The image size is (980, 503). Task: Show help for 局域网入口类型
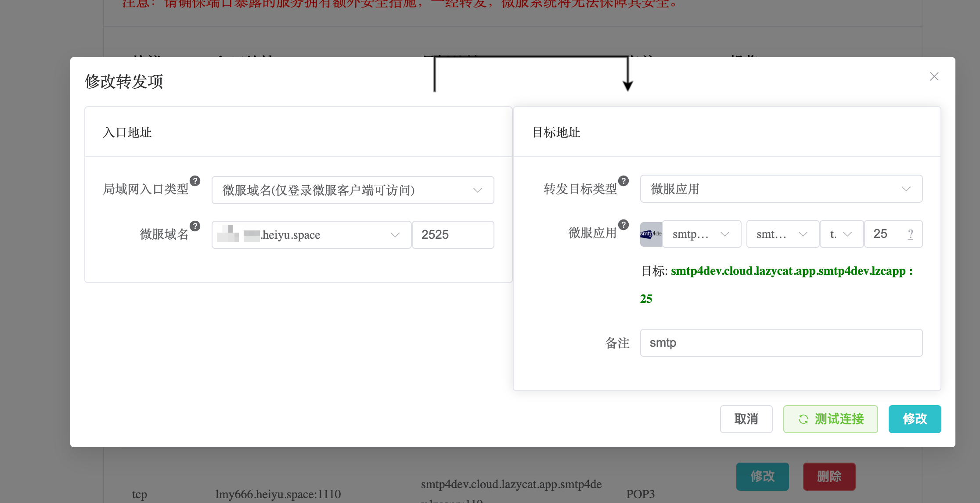(195, 181)
